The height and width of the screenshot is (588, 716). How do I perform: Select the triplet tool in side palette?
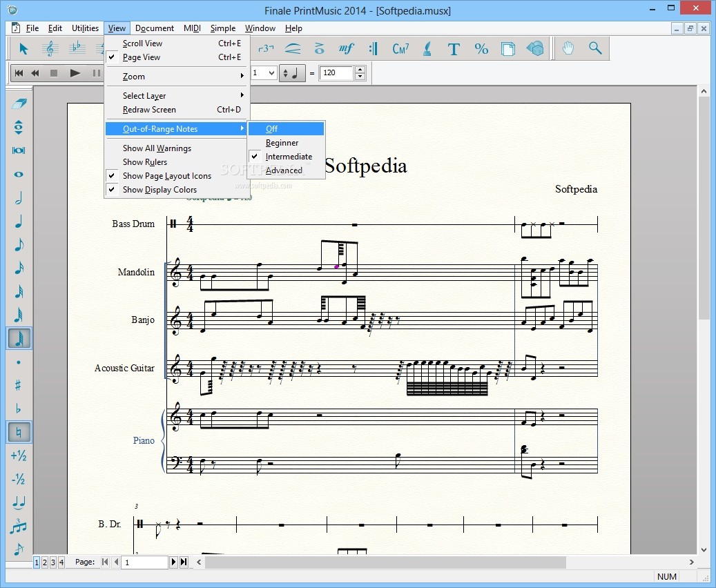(18, 526)
